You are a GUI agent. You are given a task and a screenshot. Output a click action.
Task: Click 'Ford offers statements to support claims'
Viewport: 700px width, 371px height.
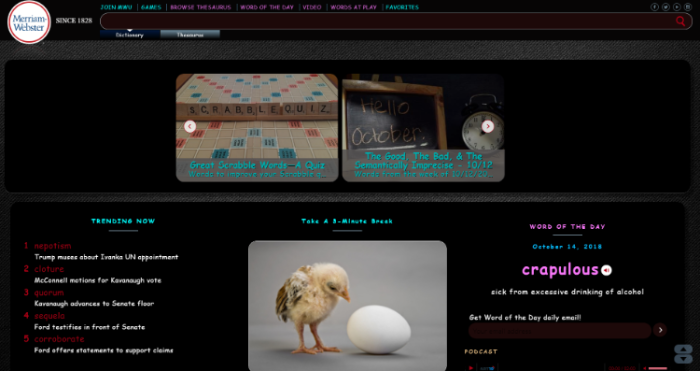(x=104, y=350)
